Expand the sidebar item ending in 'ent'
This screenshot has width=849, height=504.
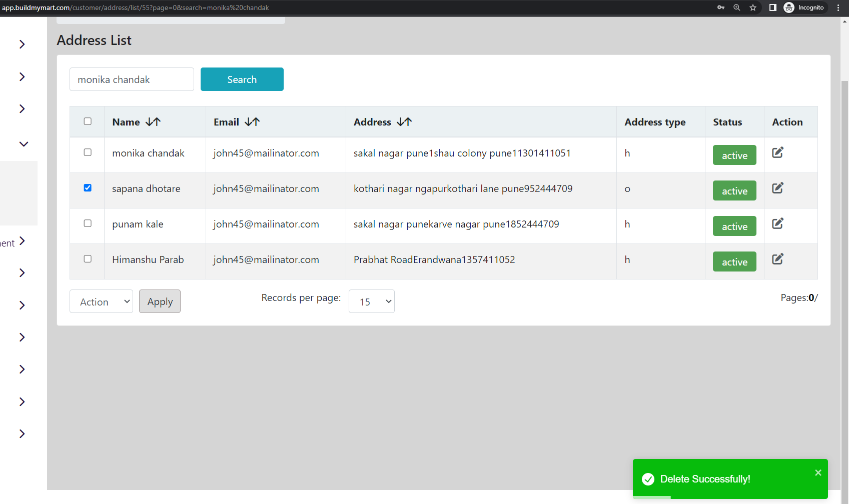(22, 241)
